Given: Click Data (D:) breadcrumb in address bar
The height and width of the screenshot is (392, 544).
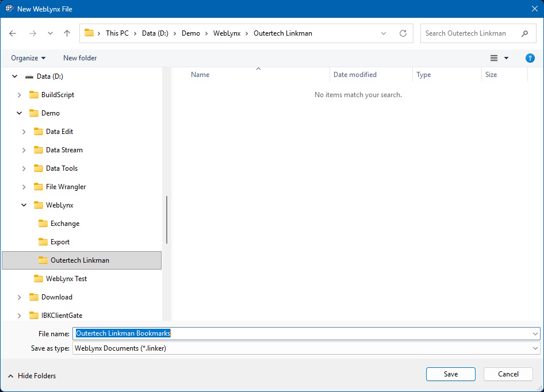Looking at the screenshot, I should (x=155, y=33).
